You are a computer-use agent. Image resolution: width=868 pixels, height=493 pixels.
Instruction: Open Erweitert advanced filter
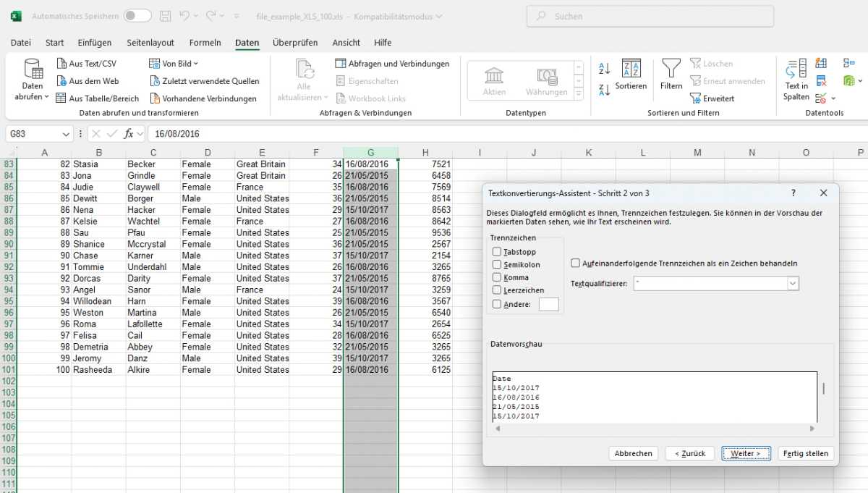[712, 98]
